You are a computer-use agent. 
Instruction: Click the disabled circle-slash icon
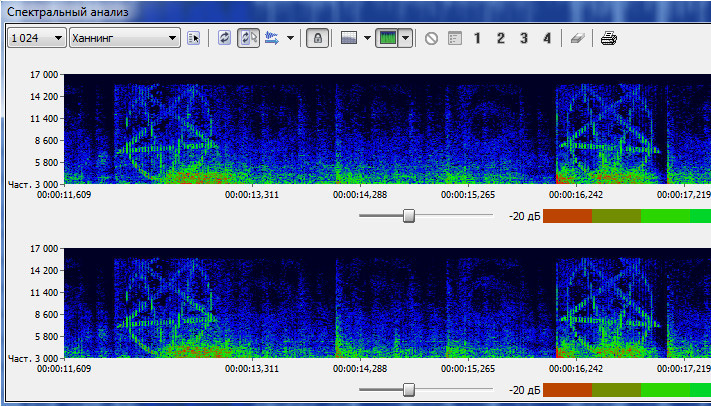tap(431, 38)
